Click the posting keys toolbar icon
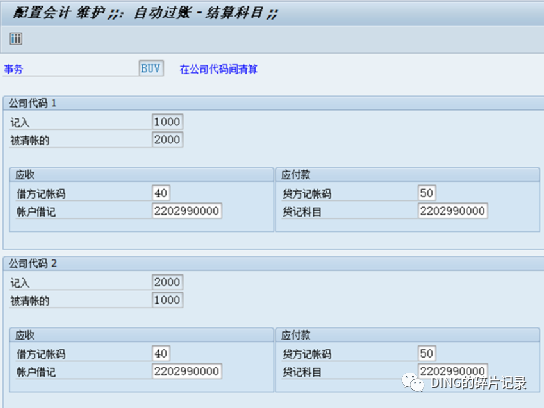Screen dimensions: 544x408 click(16, 39)
